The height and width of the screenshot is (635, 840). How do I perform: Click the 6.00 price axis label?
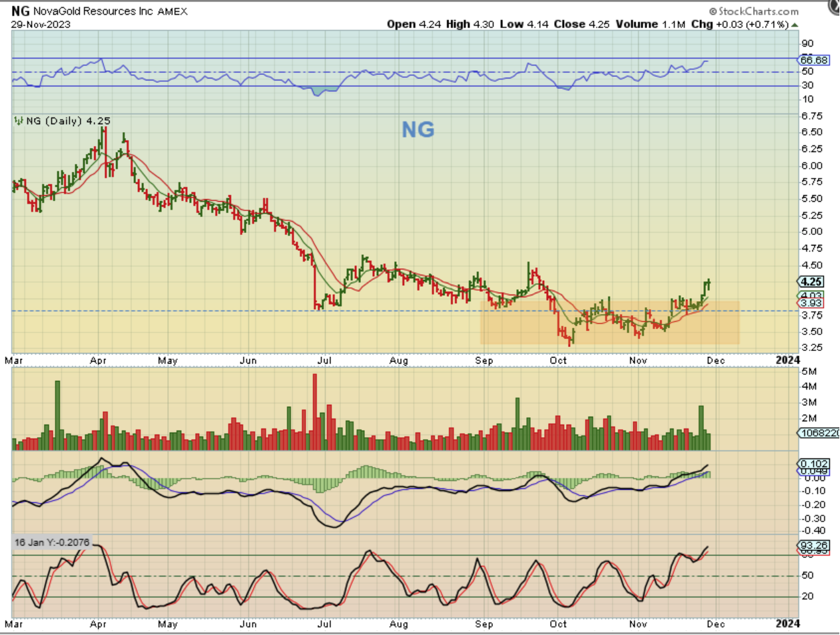click(x=812, y=166)
